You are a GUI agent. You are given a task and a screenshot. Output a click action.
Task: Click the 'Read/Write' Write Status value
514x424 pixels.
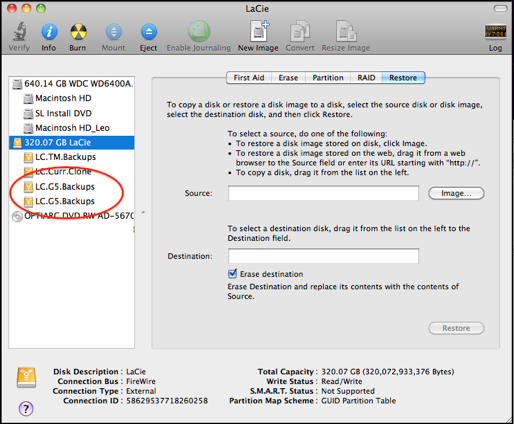click(342, 381)
